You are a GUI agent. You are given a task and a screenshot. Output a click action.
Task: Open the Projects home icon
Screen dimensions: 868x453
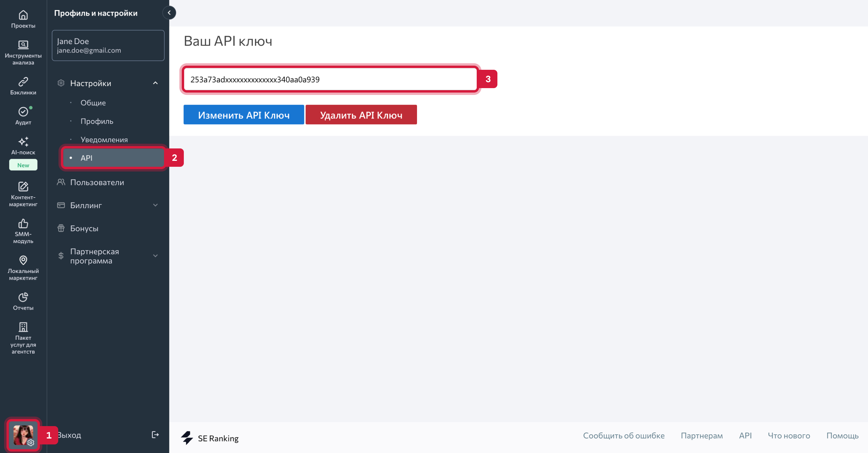[x=23, y=15]
